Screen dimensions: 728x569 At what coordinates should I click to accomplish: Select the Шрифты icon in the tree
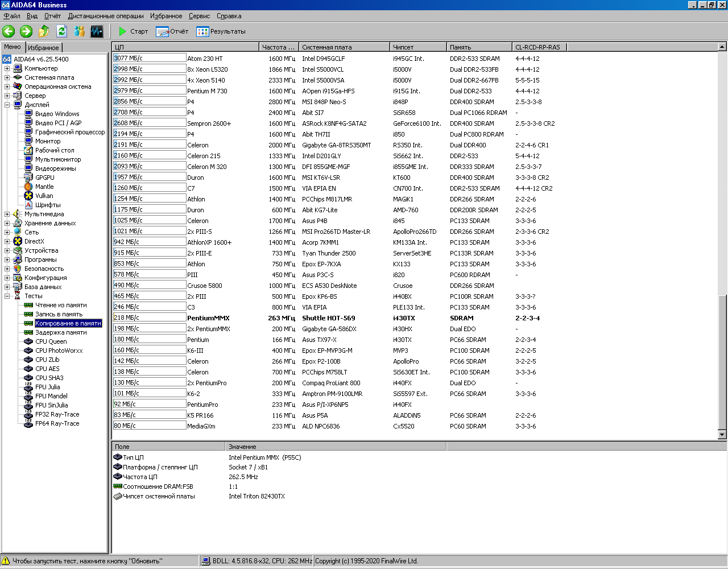(28, 205)
